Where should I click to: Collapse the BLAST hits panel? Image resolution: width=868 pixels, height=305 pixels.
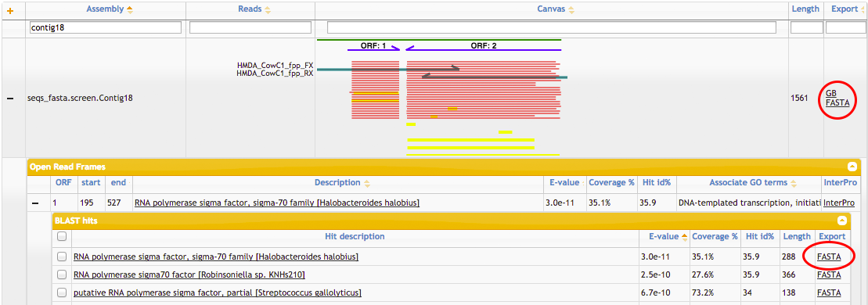(841, 221)
